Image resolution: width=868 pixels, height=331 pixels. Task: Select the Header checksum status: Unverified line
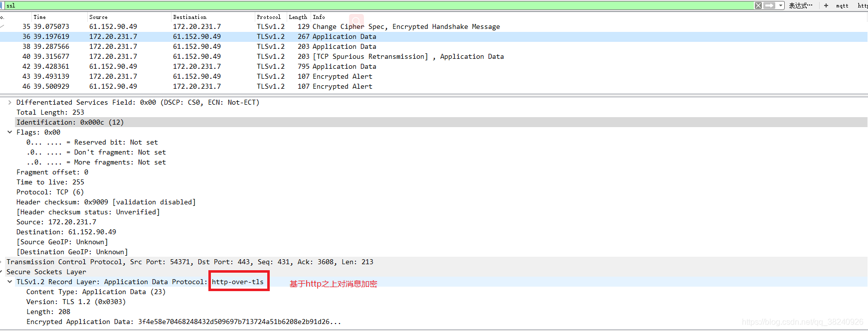pos(88,212)
